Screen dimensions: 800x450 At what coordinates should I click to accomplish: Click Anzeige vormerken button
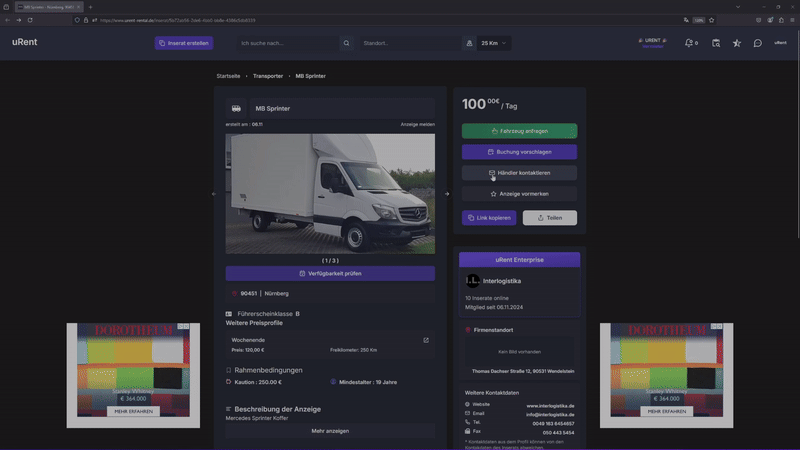[x=519, y=194]
